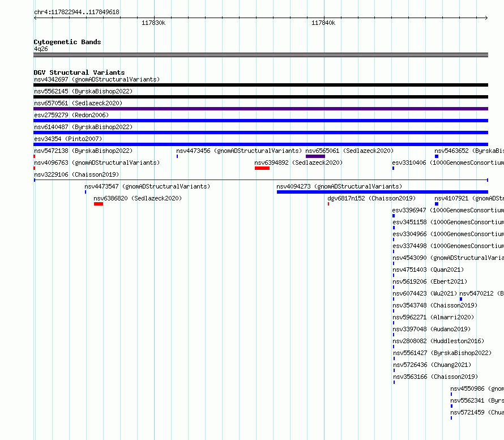The height and width of the screenshot is (440, 504).
Task: Open nsv6140487 ByrskaBishop2022 variant label
Action: (x=83, y=127)
